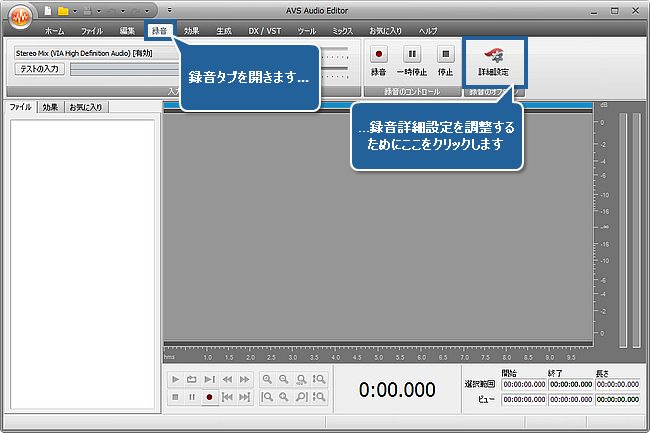This screenshot has height=433, width=650.
Task: Click the play-to-end button in transport
Action: pyautogui.click(x=210, y=379)
